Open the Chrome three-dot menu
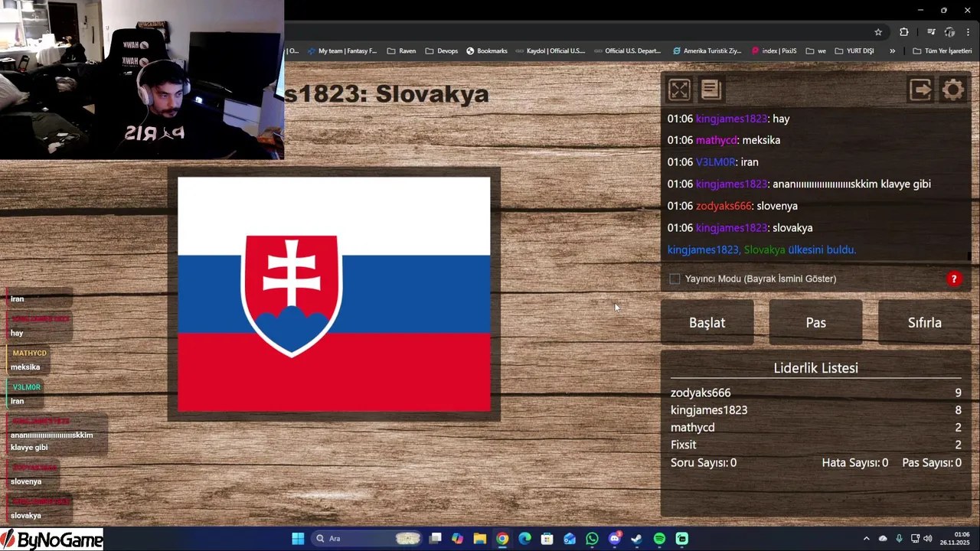 [969, 32]
